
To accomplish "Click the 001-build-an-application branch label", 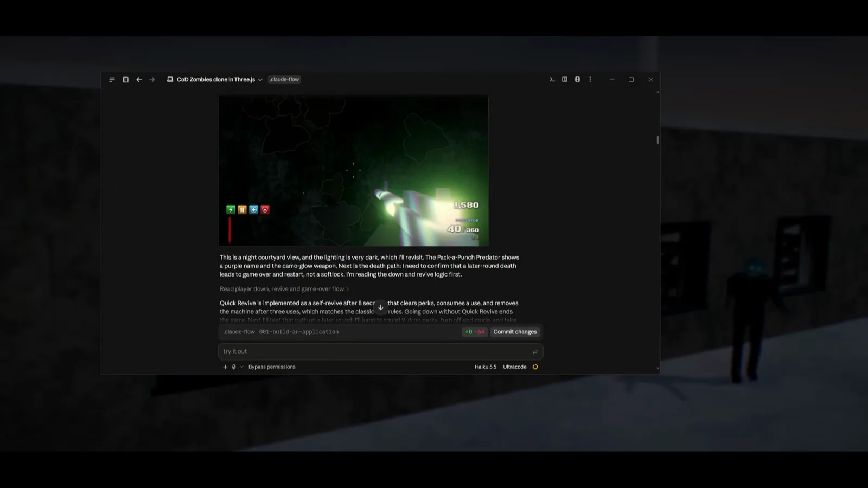I will (299, 332).
